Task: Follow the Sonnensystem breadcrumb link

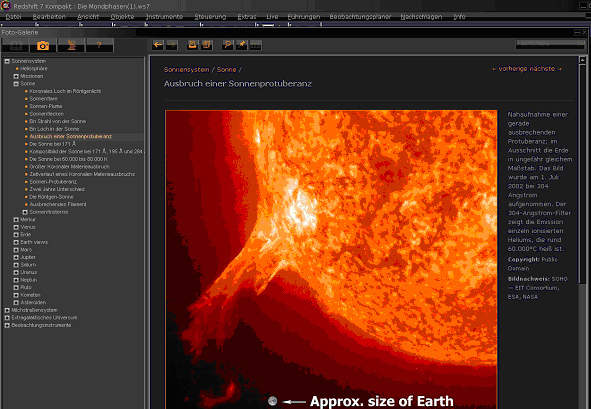Action: (186, 70)
